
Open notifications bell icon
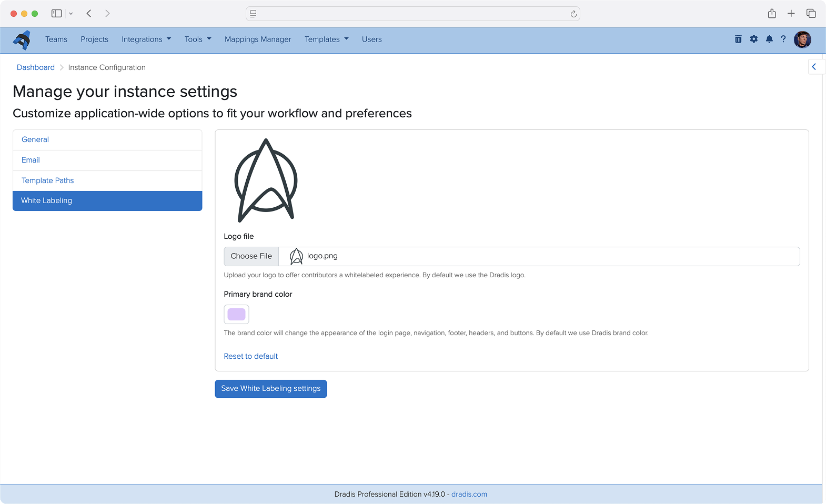(769, 39)
